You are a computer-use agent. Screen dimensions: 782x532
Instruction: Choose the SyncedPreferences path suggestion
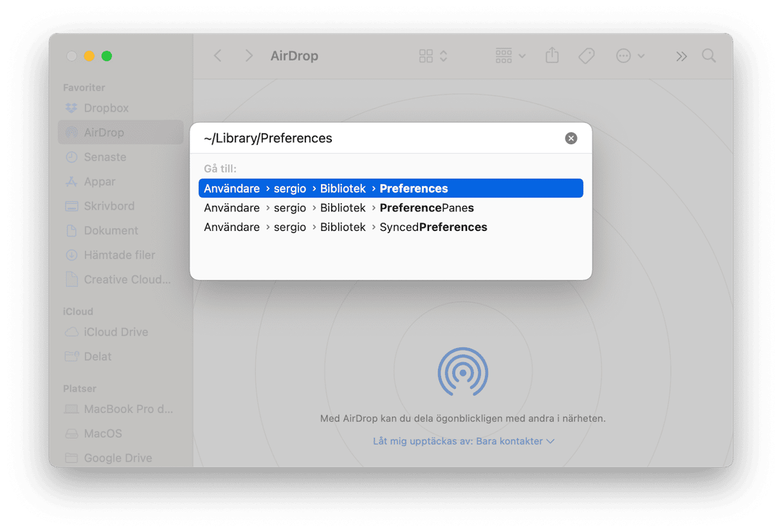pyautogui.click(x=390, y=227)
